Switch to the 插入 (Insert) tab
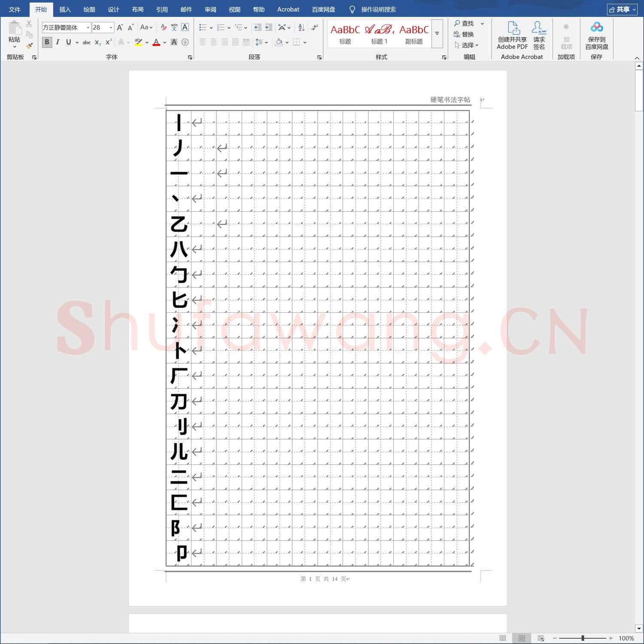The width and height of the screenshot is (644, 644). point(65,9)
